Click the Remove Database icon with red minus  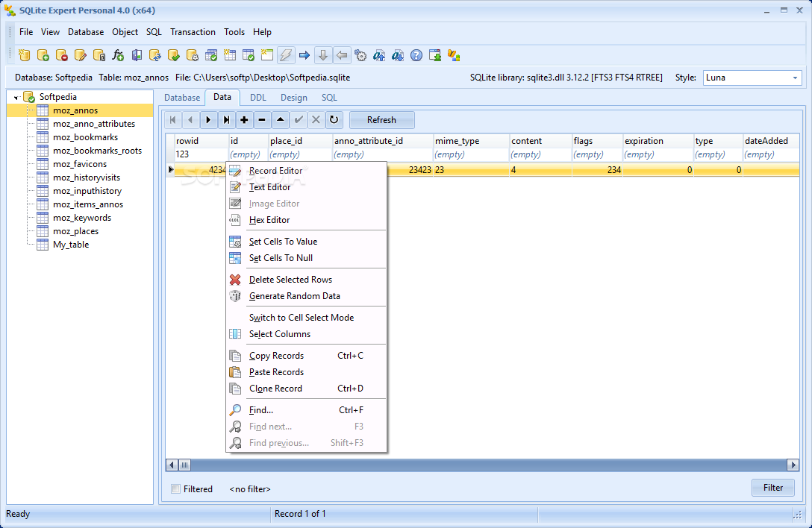62,55
